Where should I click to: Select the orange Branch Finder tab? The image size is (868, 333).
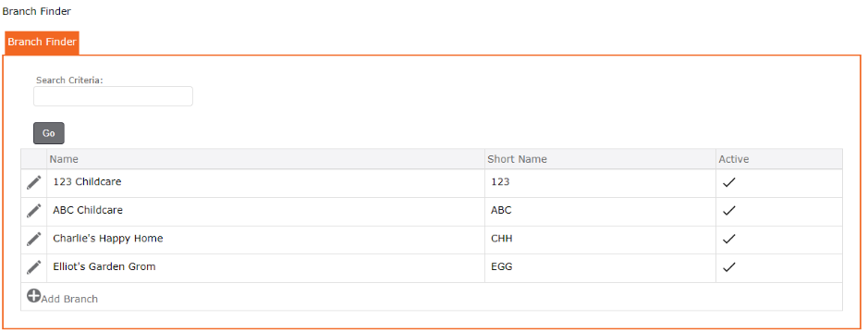coord(43,43)
